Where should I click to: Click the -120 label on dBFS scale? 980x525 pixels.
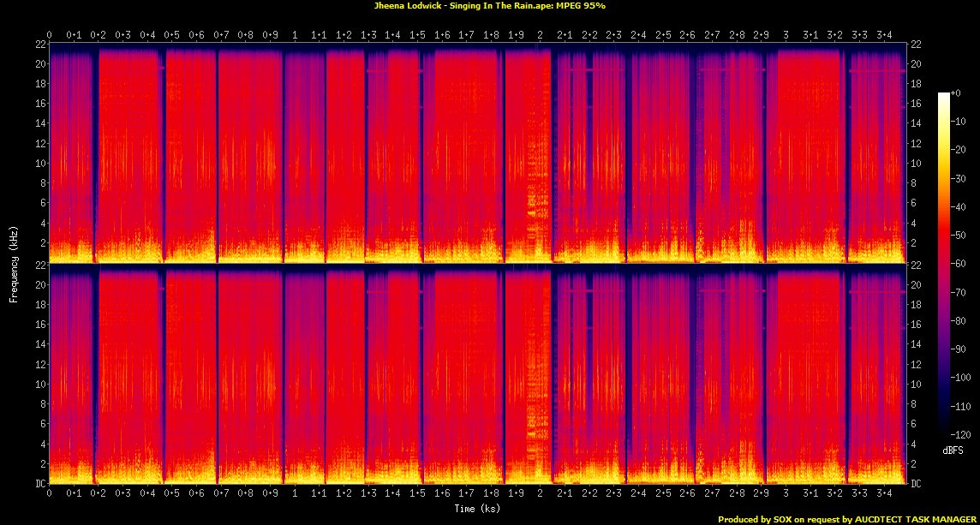pos(962,435)
